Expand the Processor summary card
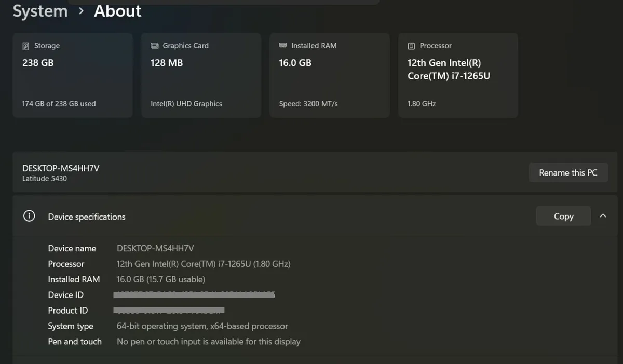 pyautogui.click(x=458, y=75)
